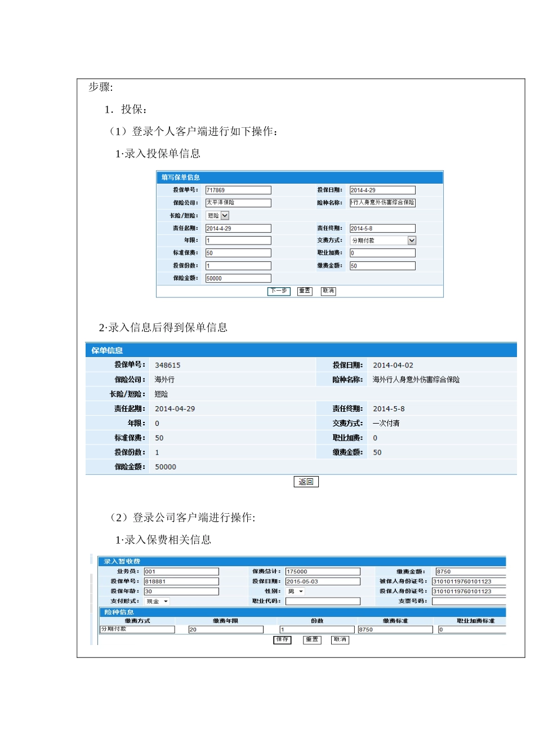535x756 pixels.
Task: Click the 险种信息 section header
Action: 302,612
